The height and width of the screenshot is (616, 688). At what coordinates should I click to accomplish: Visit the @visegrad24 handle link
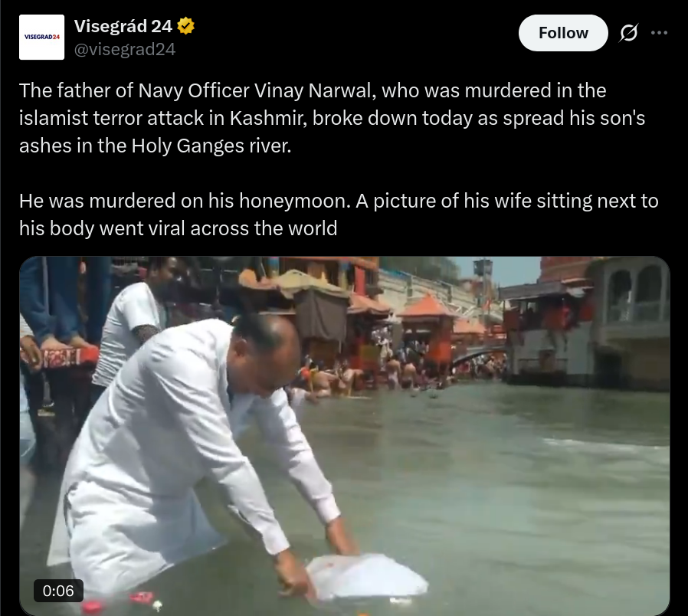point(125,49)
